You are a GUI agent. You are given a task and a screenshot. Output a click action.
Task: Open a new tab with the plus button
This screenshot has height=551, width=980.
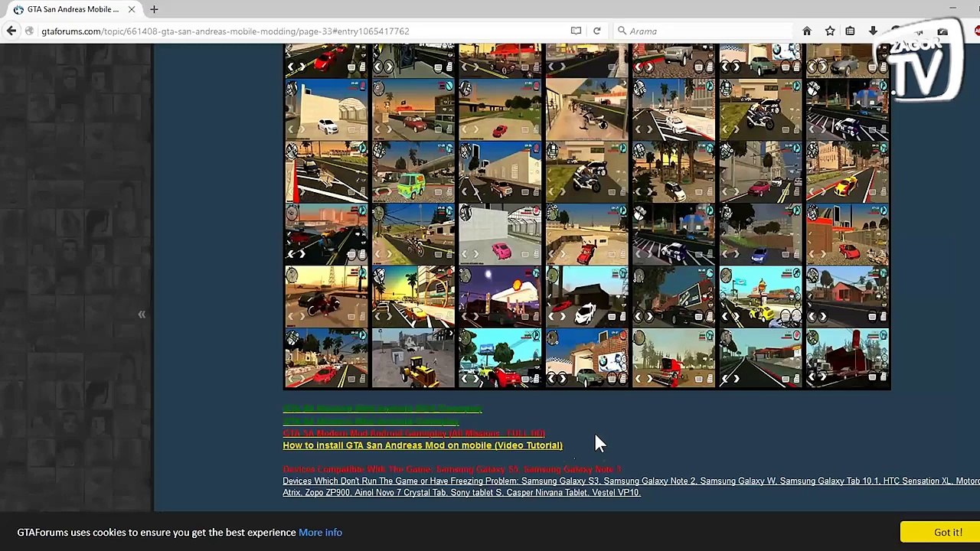click(154, 9)
